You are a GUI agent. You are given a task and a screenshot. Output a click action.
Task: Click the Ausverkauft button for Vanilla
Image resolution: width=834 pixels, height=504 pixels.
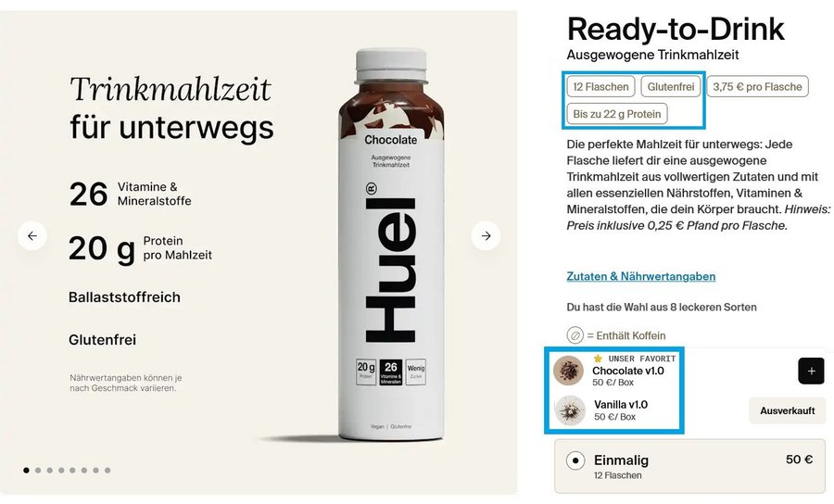pos(787,410)
